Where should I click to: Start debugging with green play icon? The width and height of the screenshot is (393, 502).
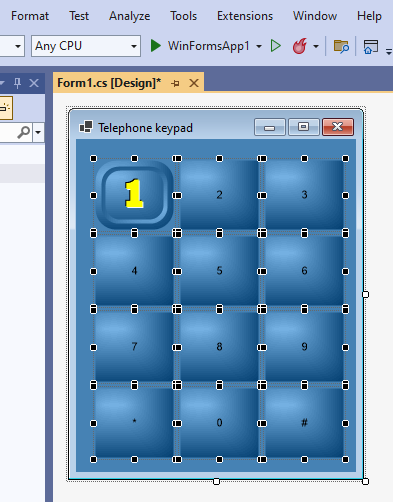coord(155,46)
